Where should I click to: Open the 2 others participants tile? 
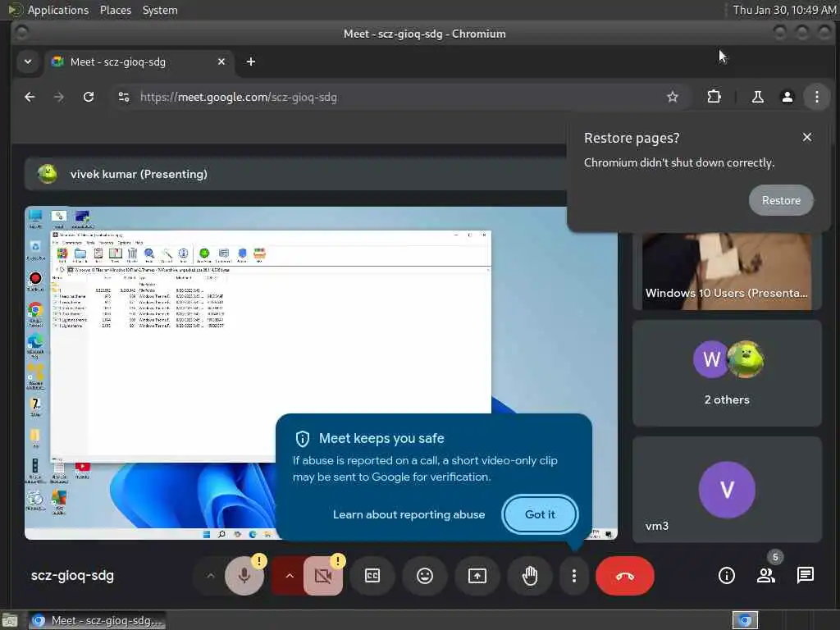coord(727,373)
